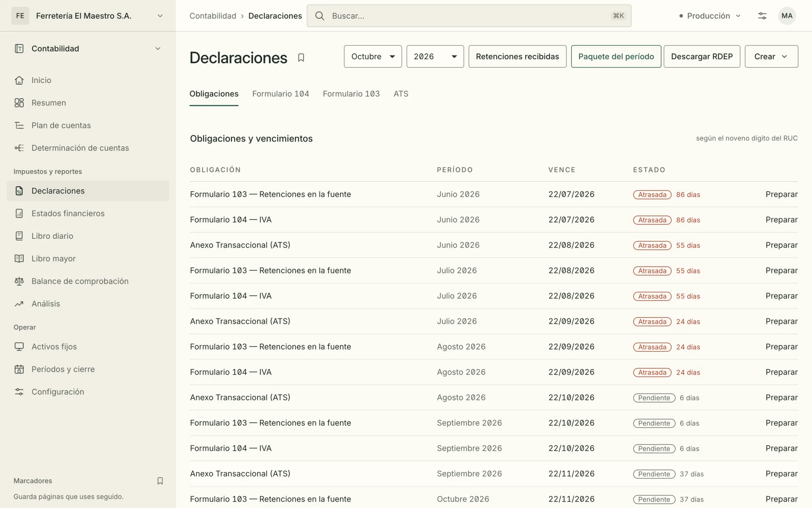Click the Resumen dashboard icon

click(19, 103)
